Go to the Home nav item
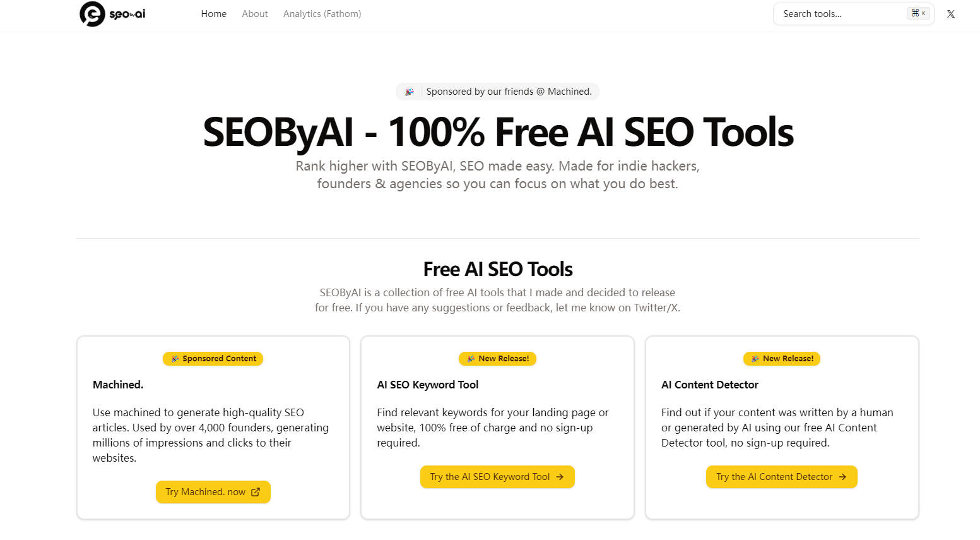 point(213,14)
